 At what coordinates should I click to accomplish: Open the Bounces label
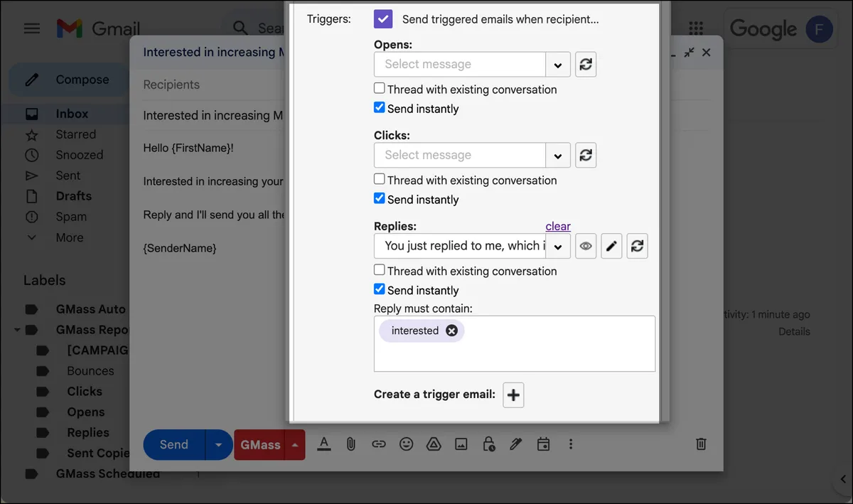(90, 371)
